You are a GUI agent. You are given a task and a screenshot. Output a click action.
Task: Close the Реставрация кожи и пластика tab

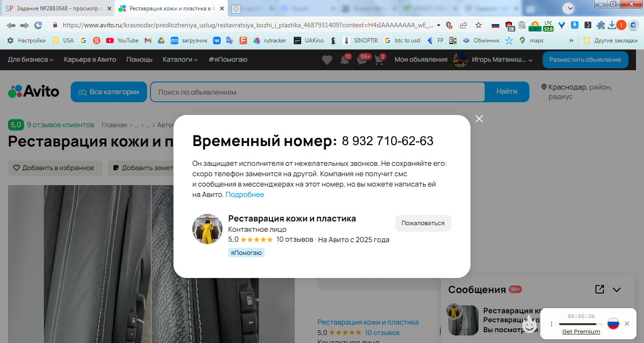coord(222,8)
